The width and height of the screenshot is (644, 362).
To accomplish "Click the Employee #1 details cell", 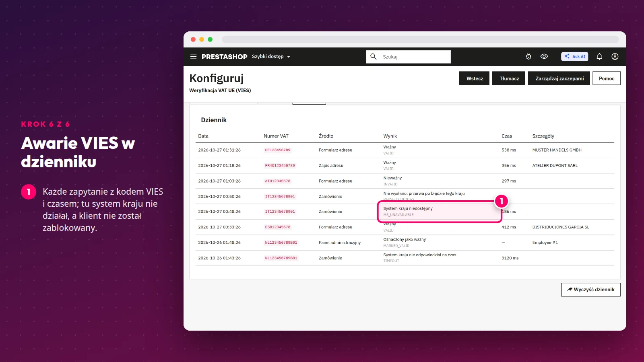I will click(545, 243).
